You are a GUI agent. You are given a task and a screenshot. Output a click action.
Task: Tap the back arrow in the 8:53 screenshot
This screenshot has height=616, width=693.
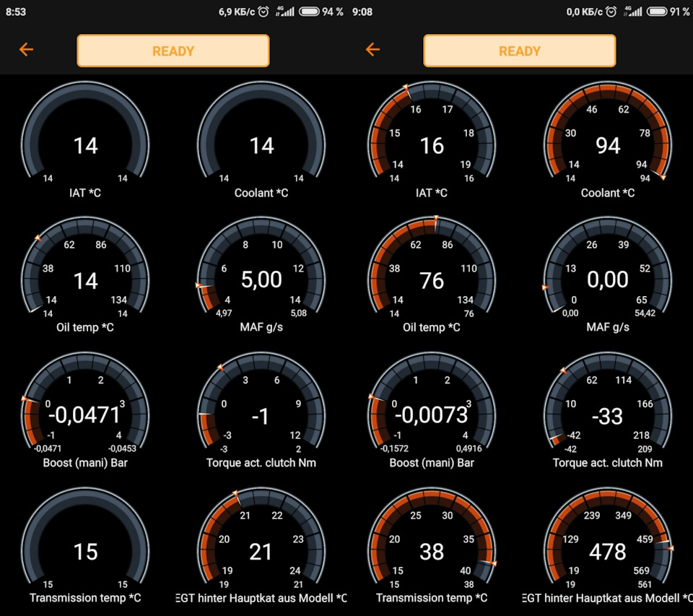point(27,50)
